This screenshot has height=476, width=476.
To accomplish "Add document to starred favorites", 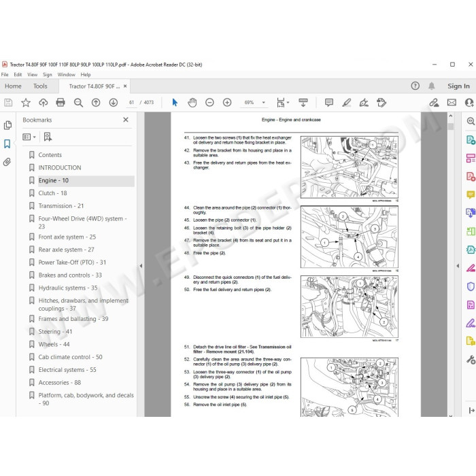I will click(x=26, y=103).
